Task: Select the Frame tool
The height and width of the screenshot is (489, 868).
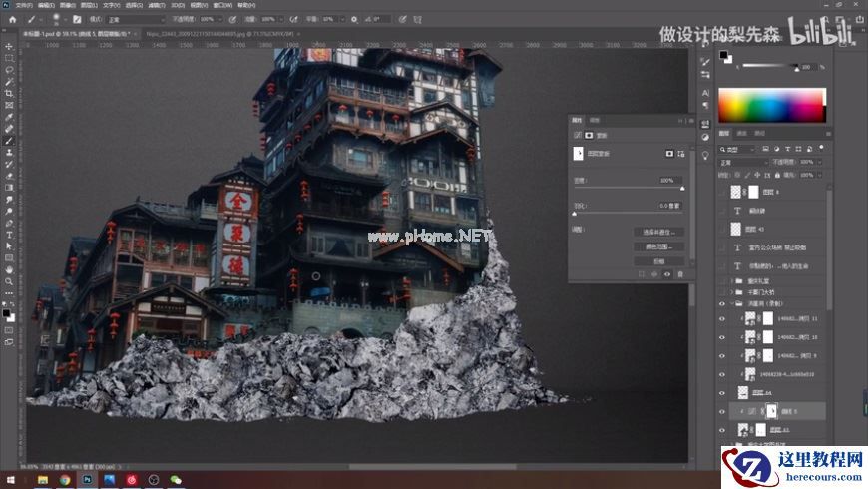Action: (x=9, y=105)
